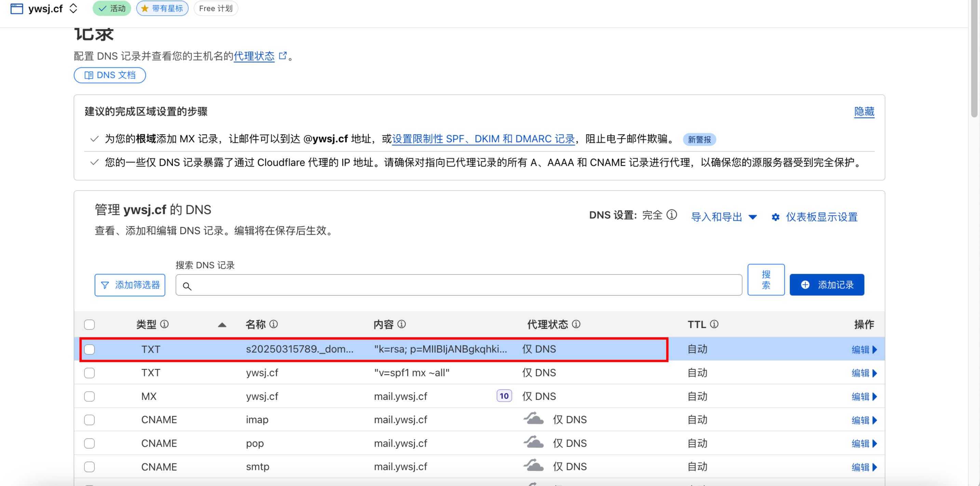
Task: Click the page vertical scrollbar
Action: 974,59
